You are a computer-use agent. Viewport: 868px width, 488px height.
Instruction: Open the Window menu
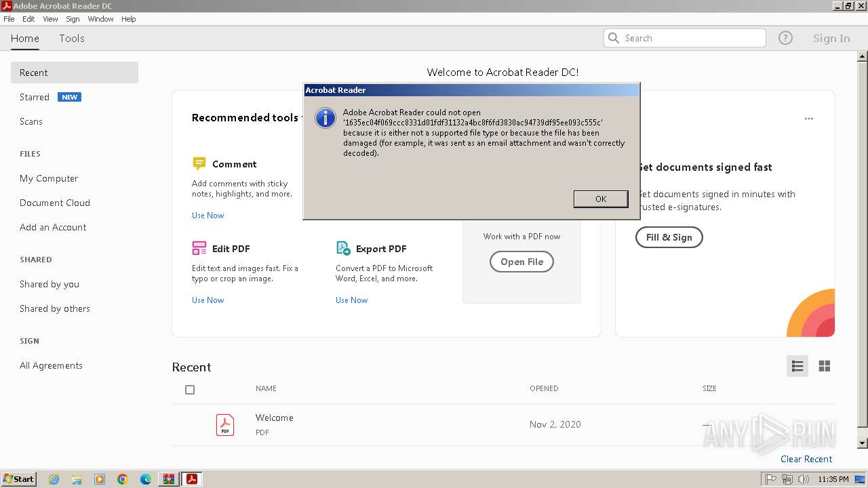[100, 19]
